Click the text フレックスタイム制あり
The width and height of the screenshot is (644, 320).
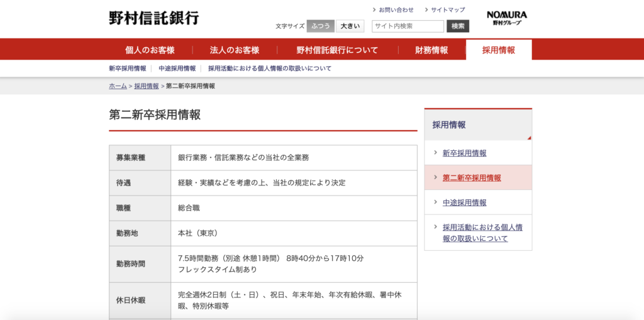click(218, 270)
